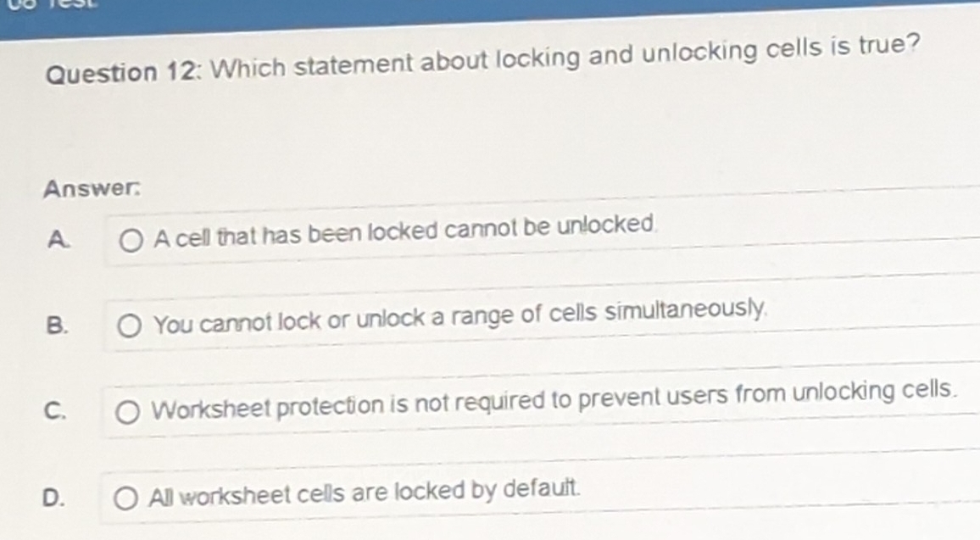The image size is (980, 540).
Task: Click the partially visible Test title link
Action: tap(55, 5)
